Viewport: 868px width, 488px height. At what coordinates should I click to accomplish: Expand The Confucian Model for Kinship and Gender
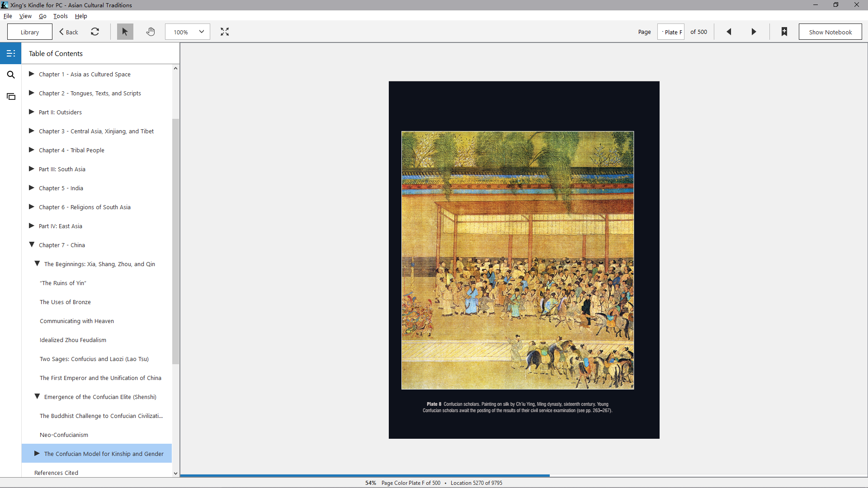37,454
